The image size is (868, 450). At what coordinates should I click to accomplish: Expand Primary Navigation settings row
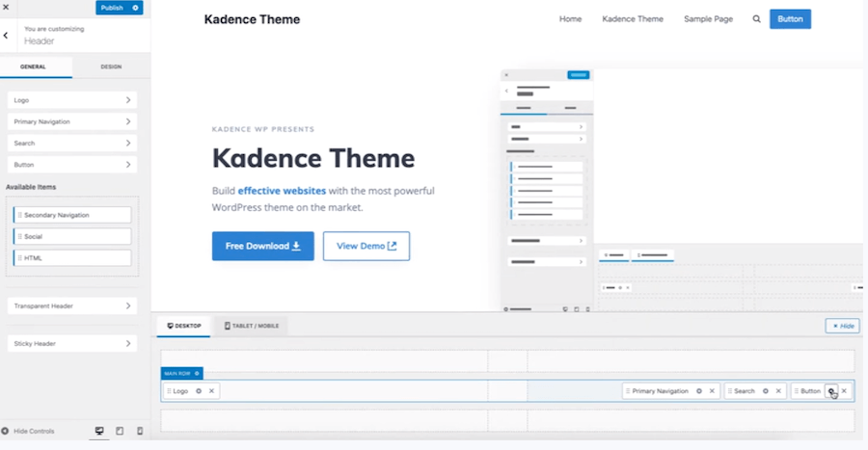click(x=72, y=121)
